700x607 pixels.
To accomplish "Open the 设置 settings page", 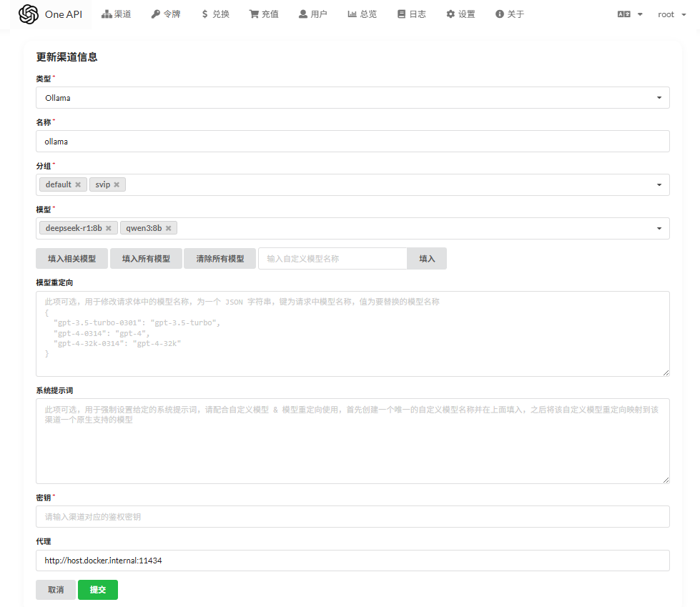I will (460, 14).
